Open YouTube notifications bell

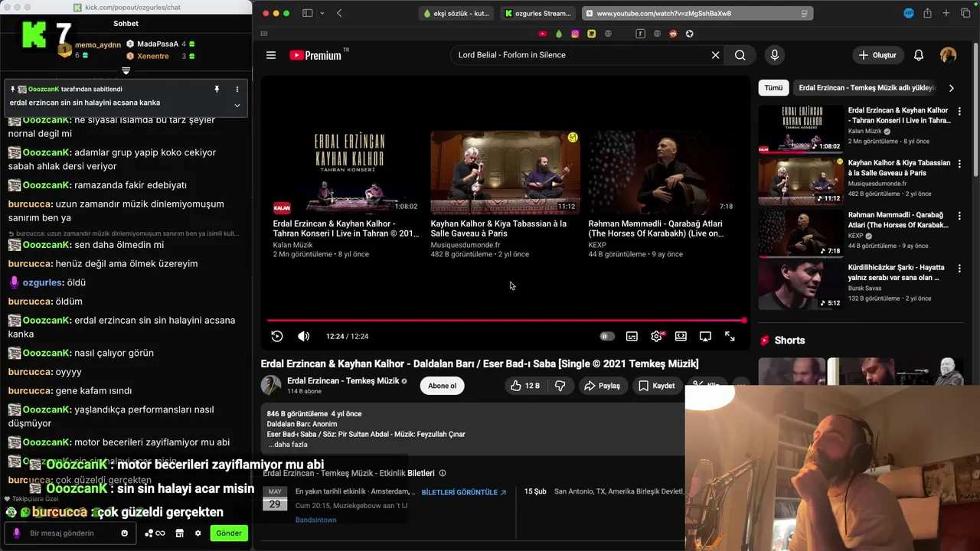(919, 55)
